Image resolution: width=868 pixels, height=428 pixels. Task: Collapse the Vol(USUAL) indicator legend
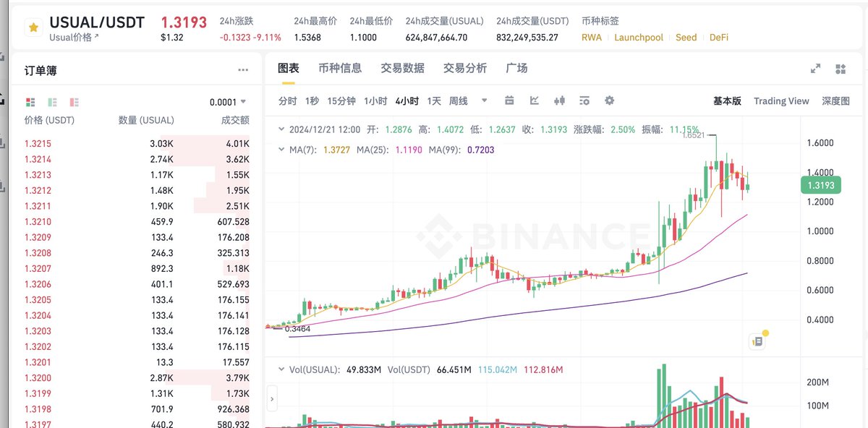282,369
